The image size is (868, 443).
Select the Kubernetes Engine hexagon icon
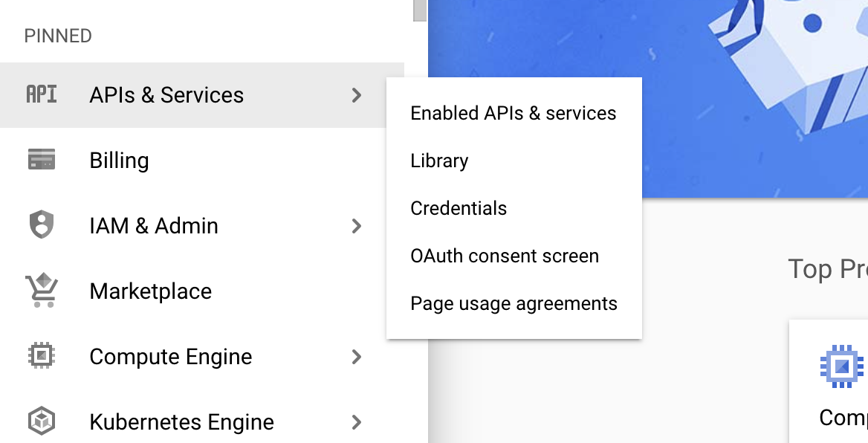(x=41, y=421)
